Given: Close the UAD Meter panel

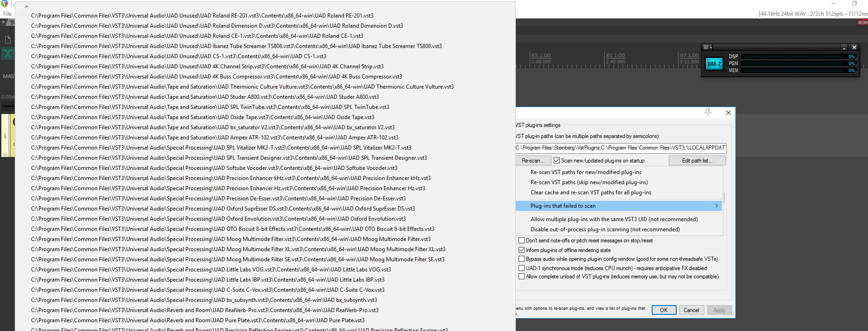Looking at the screenshot, I should pyautogui.click(x=854, y=48).
